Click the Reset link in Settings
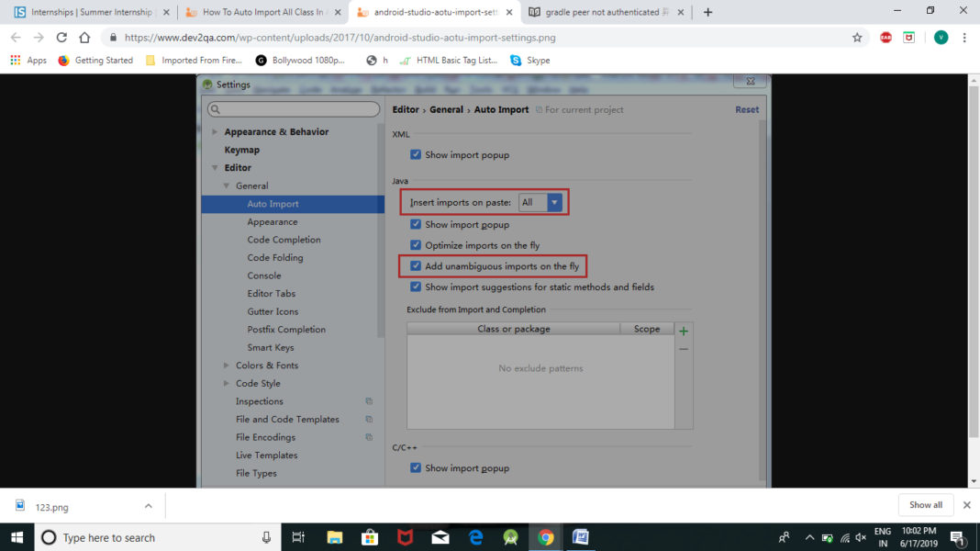This screenshot has width=980, height=551. click(x=746, y=108)
